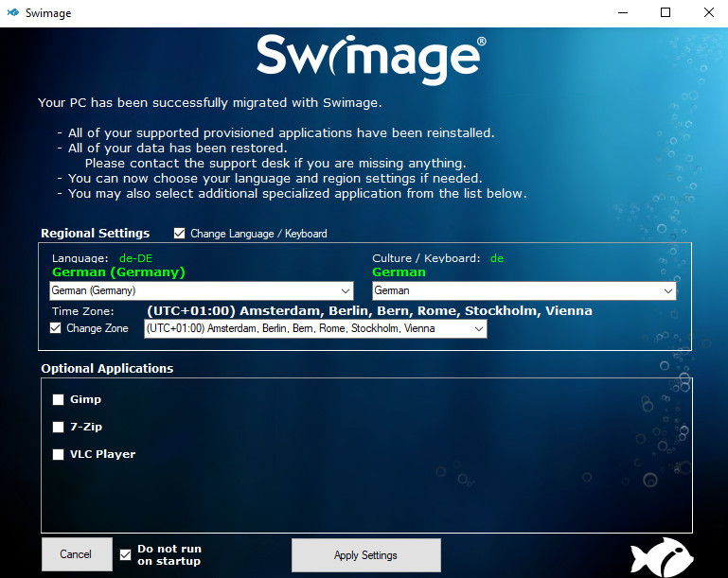This screenshot has width=728, height=578.
Task: Close the Swimage window
Action: coord(708,12)
